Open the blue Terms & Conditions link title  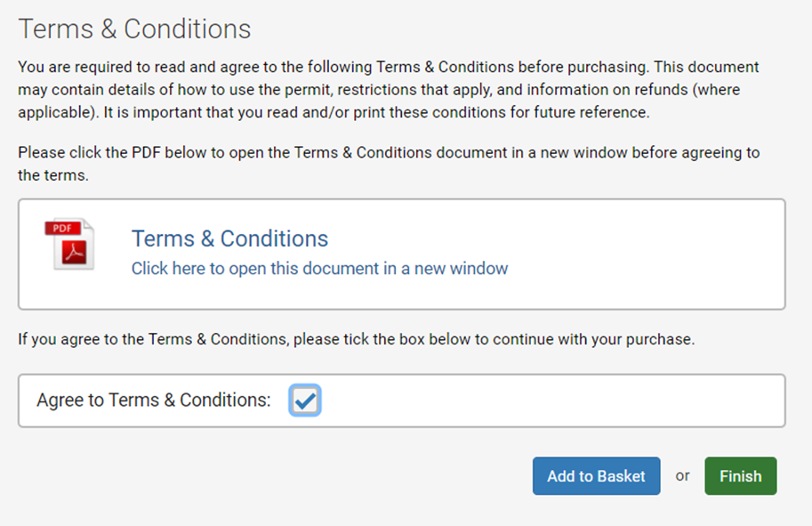click(x=230, y=239)
